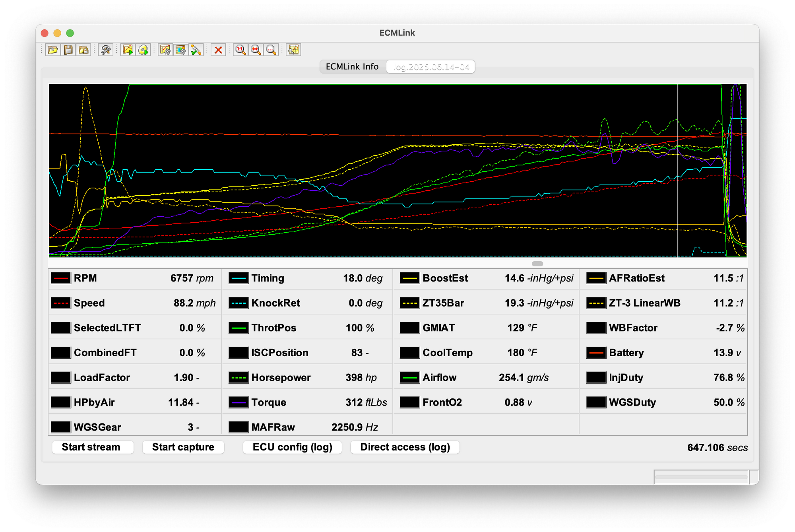The width and height of the screenshot is (795, 532).
Task: Click the open file folder icon
Action: coord(53,50)
